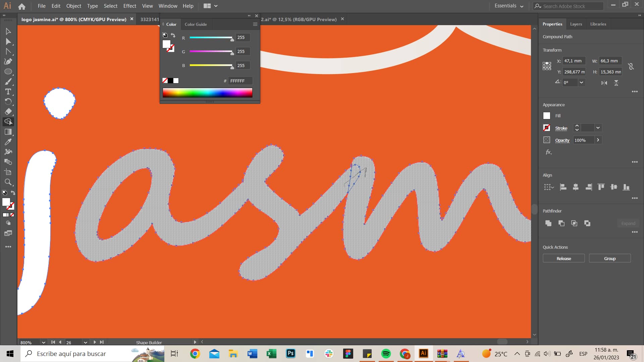Select a transform reference point

[547, 66]
